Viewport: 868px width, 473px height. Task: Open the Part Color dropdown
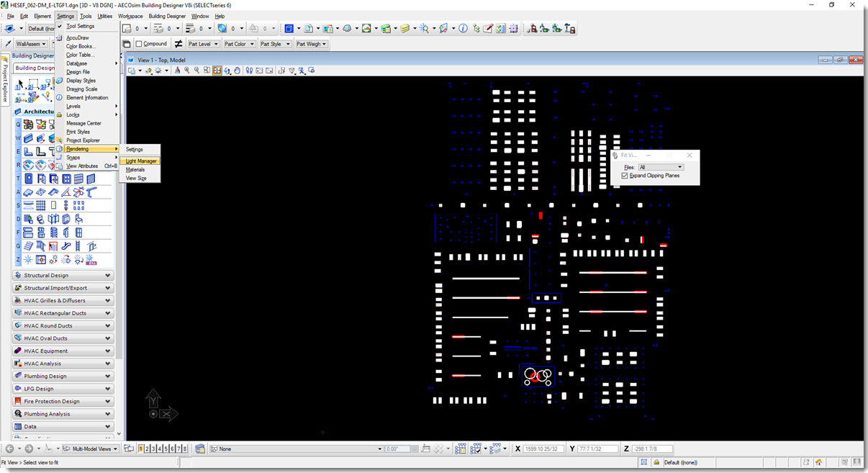(238, 44)
